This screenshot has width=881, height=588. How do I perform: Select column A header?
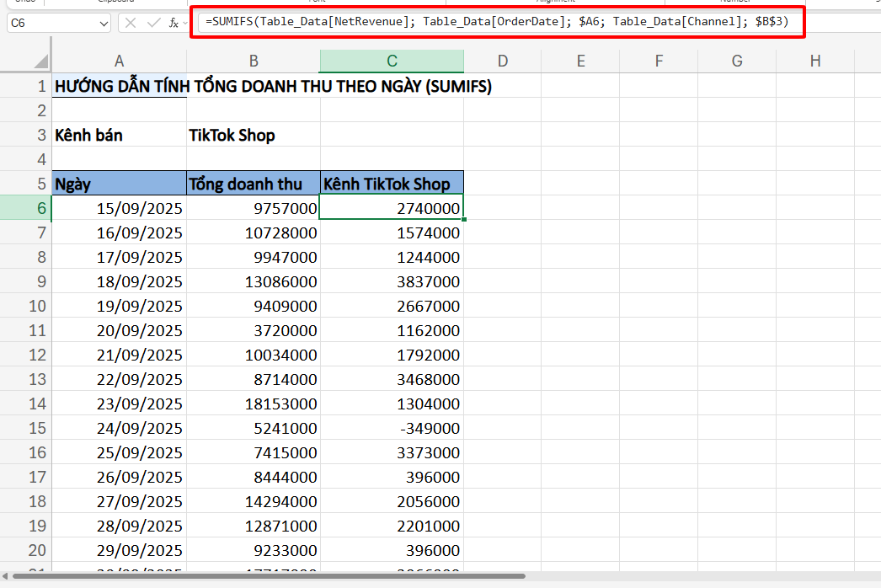[119, 61]
